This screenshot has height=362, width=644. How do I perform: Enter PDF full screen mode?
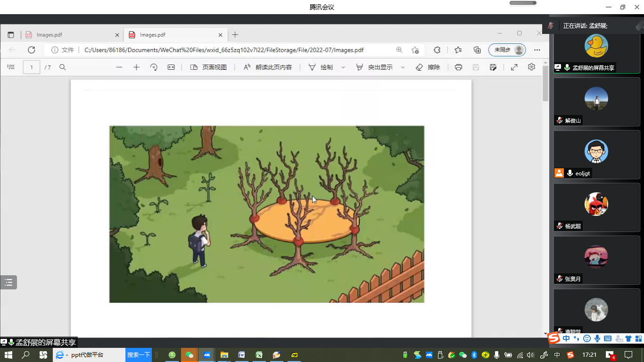514,67
